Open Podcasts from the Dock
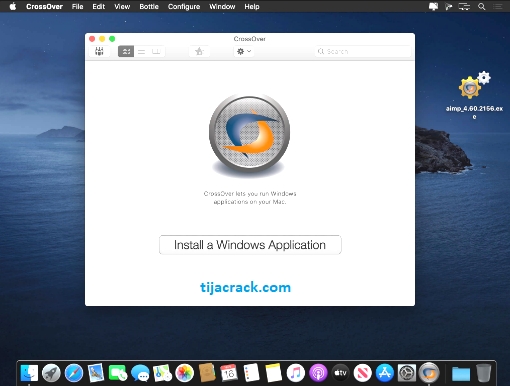Image resolution: width=510 pixels, height=386 pixels. [x=318, y=373]
